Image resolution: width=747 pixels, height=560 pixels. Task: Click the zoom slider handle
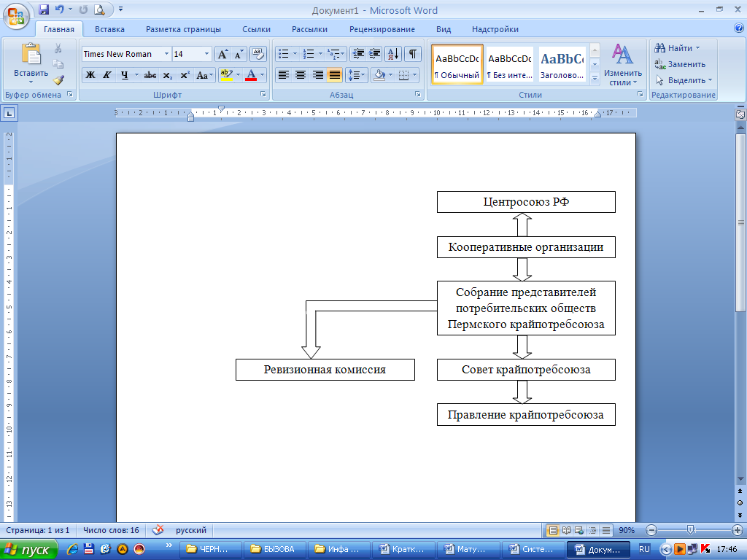pos(691,530)
